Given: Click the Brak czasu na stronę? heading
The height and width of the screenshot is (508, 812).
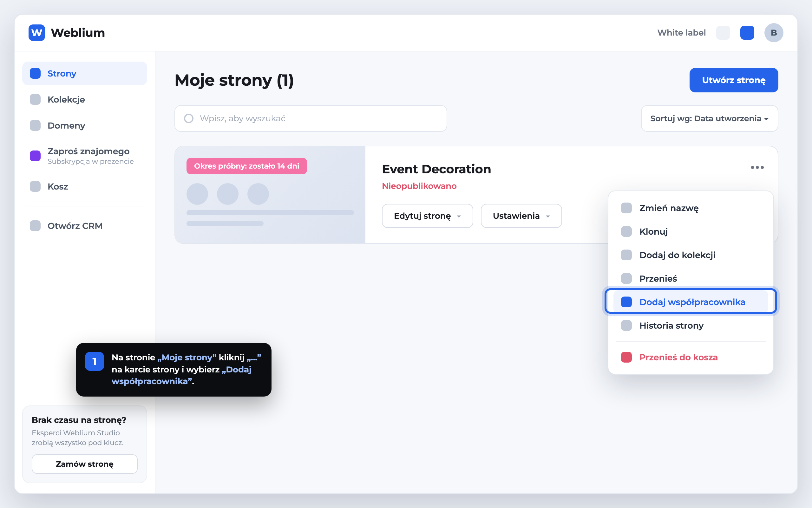Looking at the screenshot, I should tap(79, 420).
